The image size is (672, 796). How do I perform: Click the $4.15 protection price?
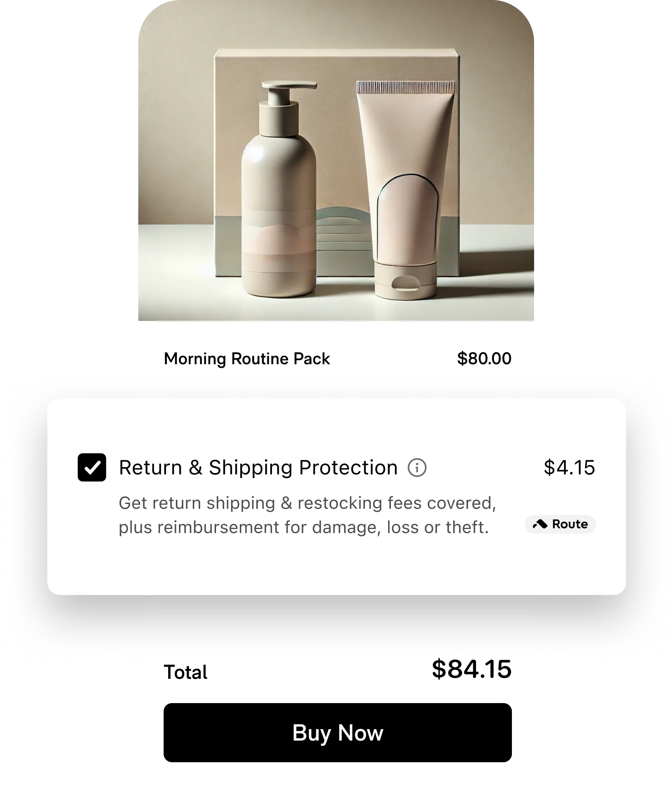coord(569,468)
